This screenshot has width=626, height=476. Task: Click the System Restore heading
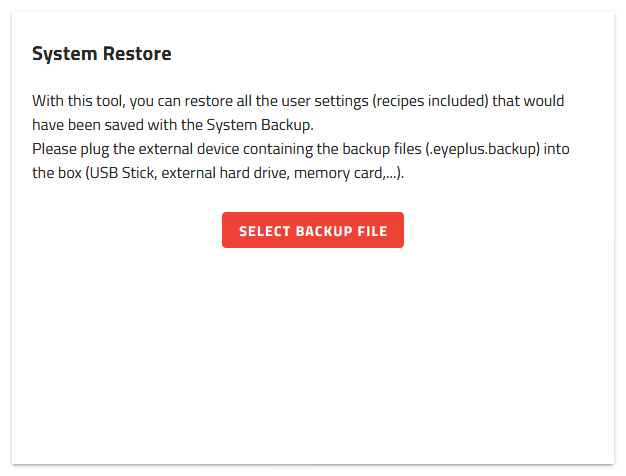102,54
